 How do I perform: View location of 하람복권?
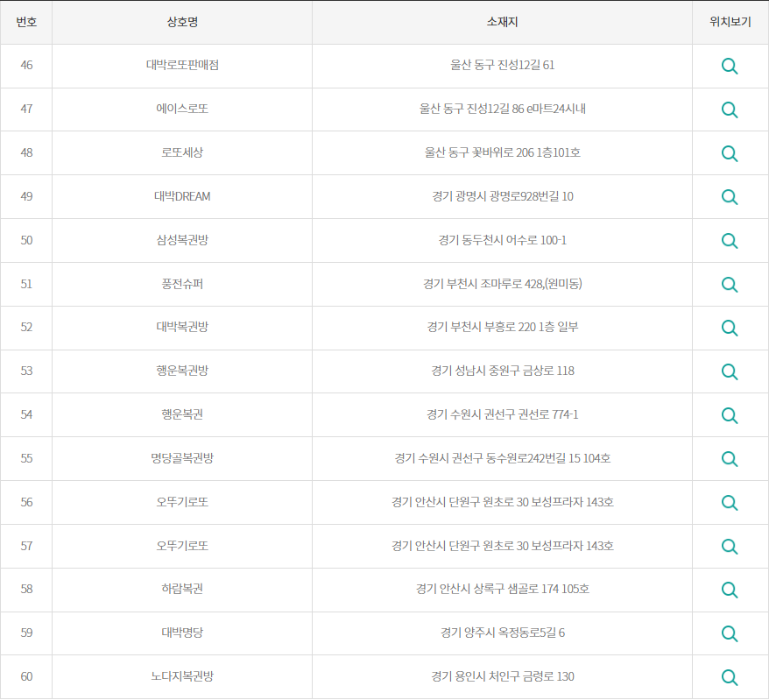pos(730,590)
